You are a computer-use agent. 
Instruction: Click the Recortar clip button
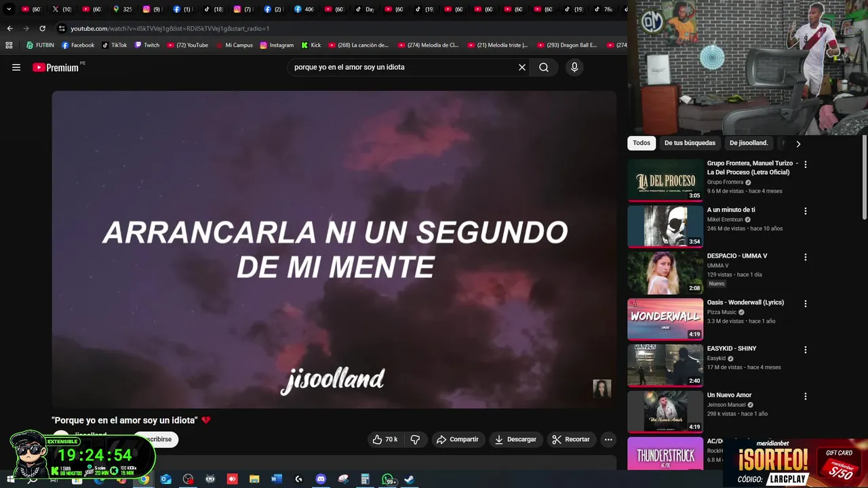click(x=571, y=439)
